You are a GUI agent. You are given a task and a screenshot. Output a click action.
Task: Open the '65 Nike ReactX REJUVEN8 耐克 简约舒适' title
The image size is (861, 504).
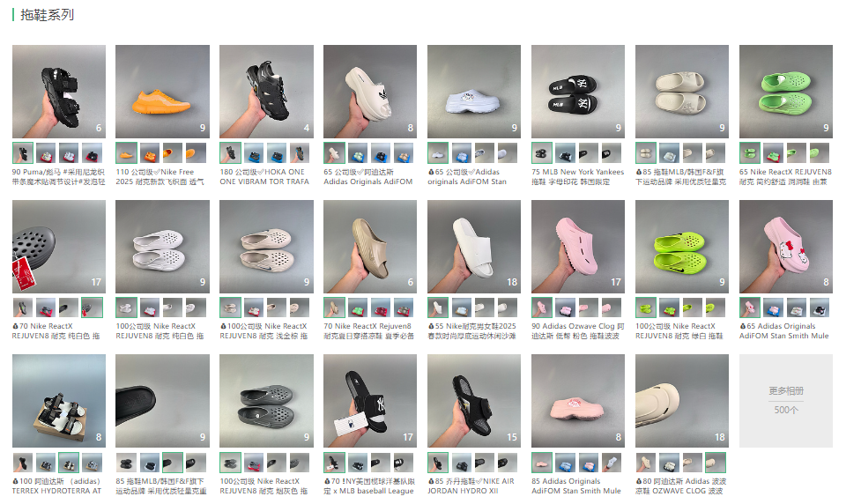coord(785,177)
